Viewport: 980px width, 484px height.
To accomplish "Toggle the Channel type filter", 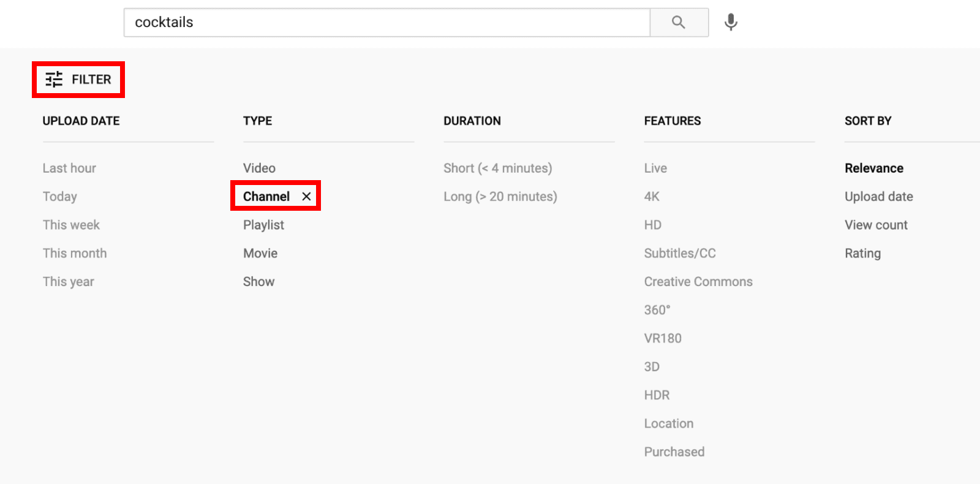I will point(266,197).
